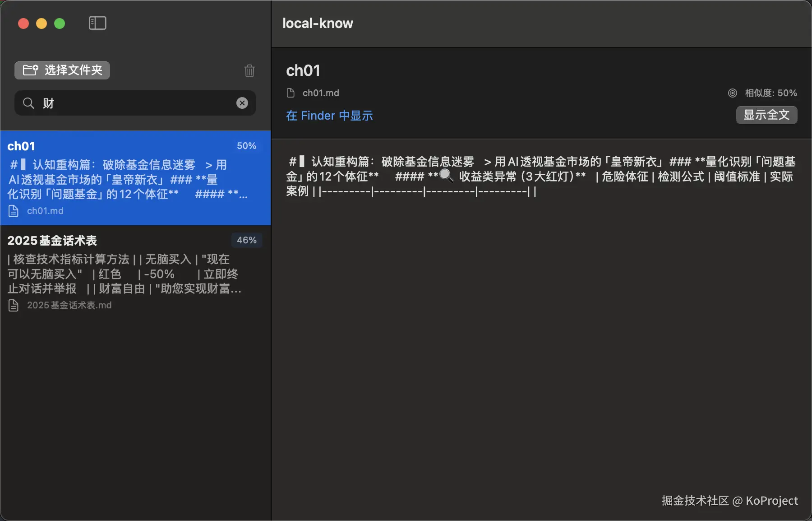
Task: Click the 46% badge on 2025基金话术表
Action: (246, 240)
